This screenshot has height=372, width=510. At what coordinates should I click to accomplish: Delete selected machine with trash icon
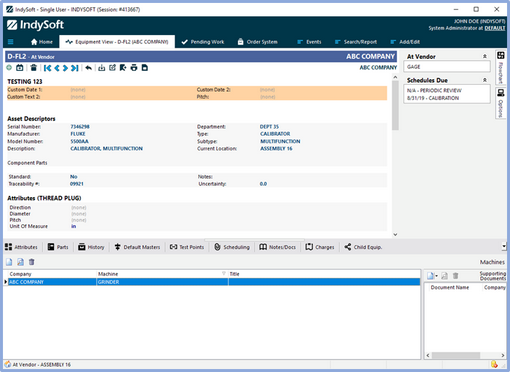[31, 262]
